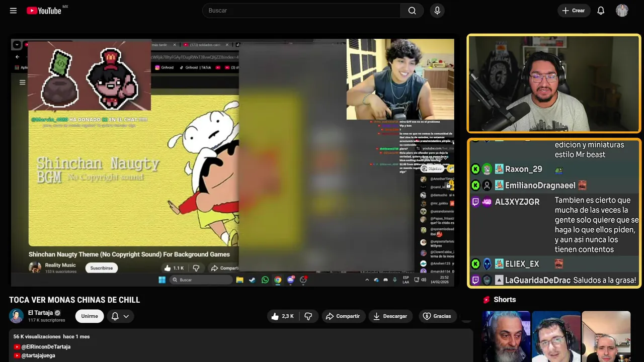644x362 pixels.
Task: Open the Crear upload menu
Action: coord(573,11)
